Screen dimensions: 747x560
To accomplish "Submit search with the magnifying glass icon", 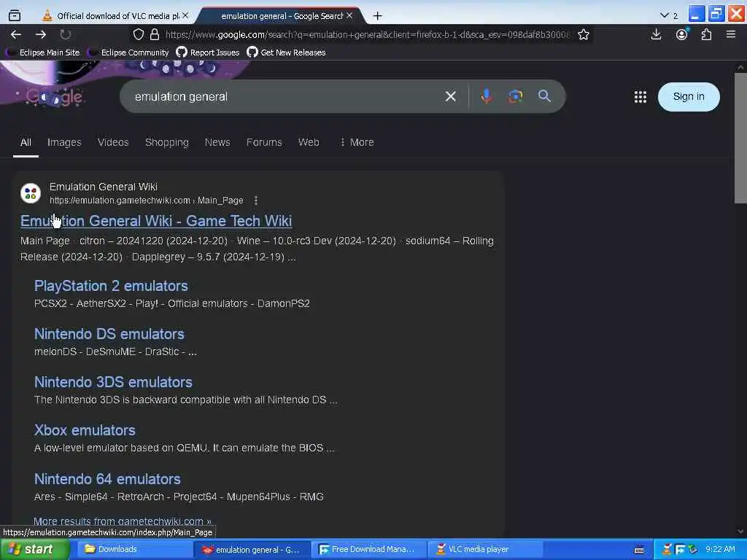I will point(544,96).
